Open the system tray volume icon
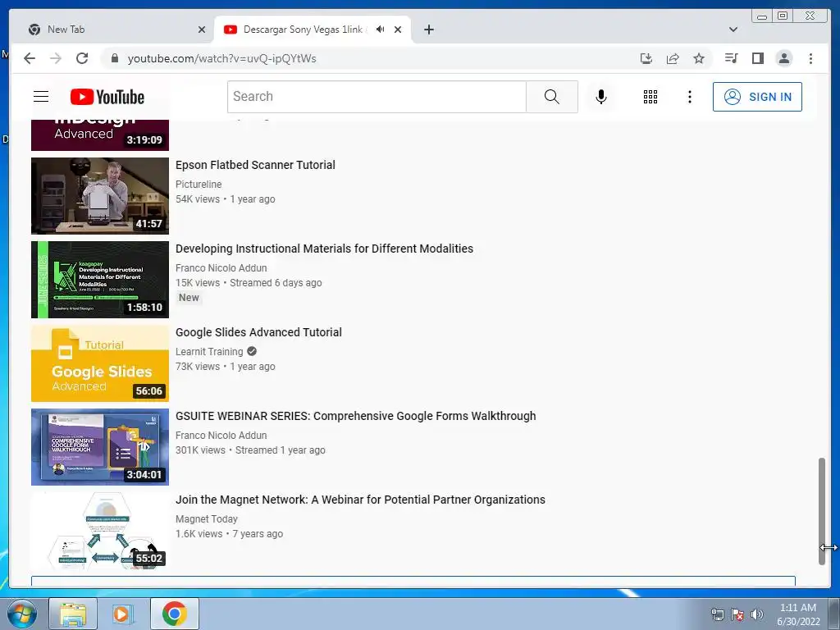840x630 pixels. (x=756, y=614)
